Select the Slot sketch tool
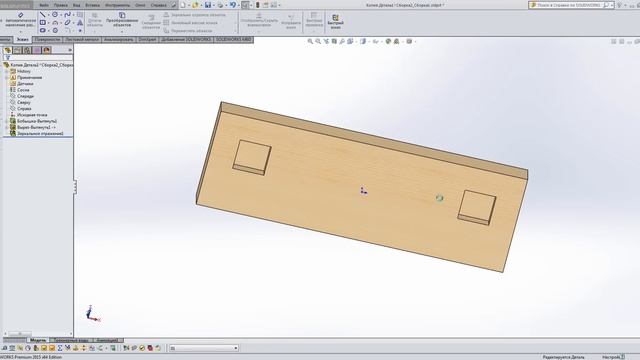 click(42, 30)
